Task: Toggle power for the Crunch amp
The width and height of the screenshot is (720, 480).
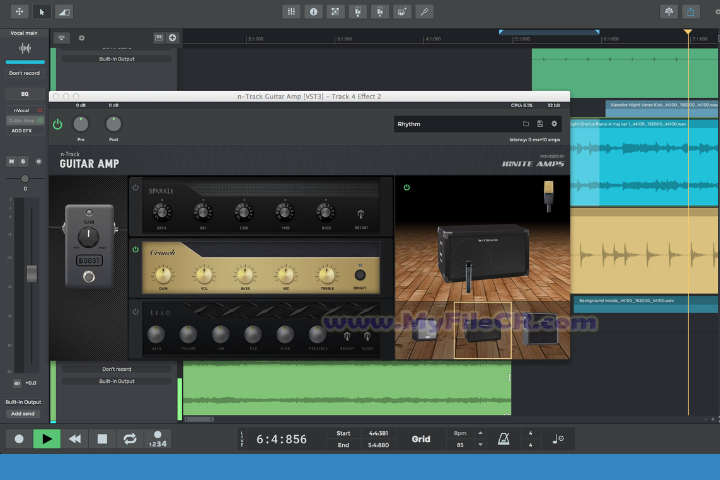Action: [x=135, y=249]
